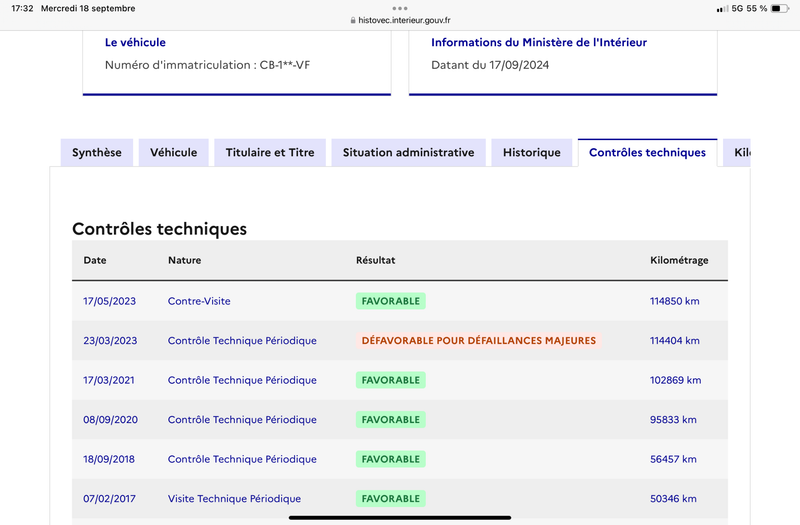Tap the iPad home indicator bar
The image size is (800, 525).
(x=400, y=517)
